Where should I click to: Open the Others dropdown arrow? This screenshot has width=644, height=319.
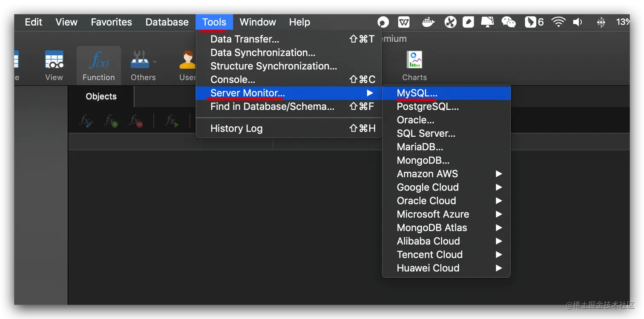[x=155, y=61]
